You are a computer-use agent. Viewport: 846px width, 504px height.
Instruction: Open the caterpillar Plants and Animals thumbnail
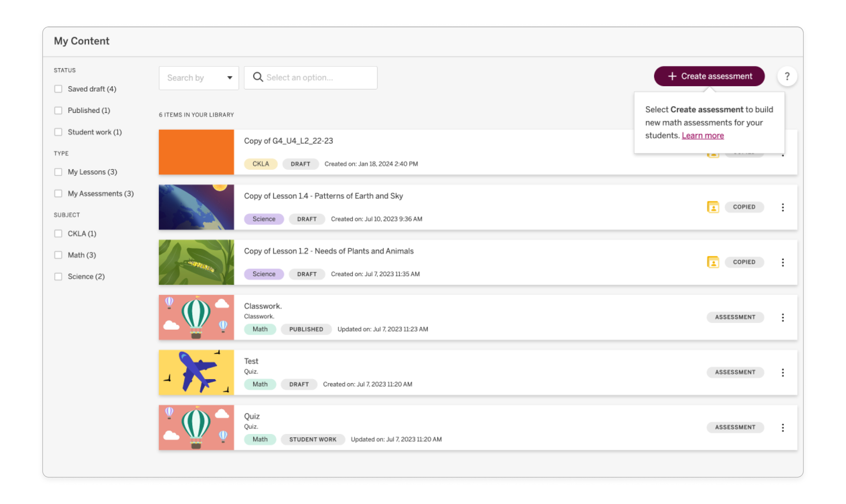pos(196,262)
